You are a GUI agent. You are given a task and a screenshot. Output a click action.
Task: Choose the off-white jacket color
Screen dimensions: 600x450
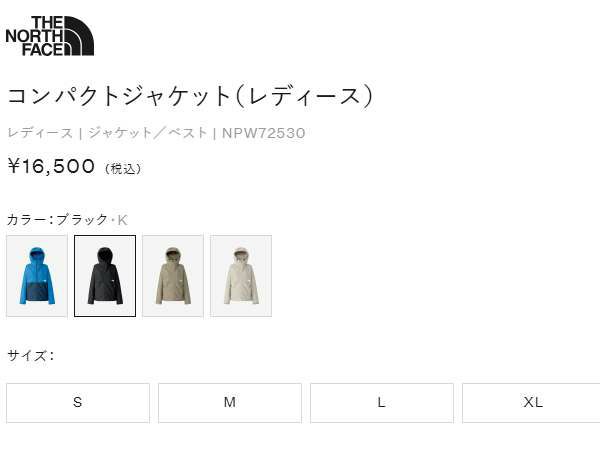(x=241, y=276)
